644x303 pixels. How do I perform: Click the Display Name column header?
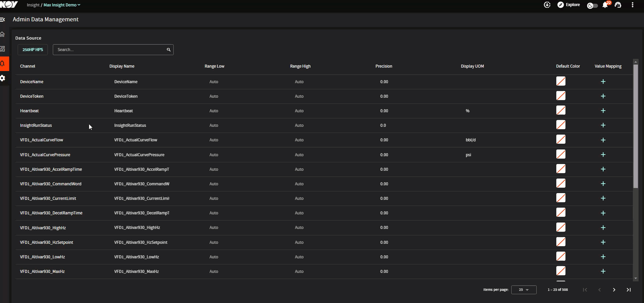[x=122, y=66]
